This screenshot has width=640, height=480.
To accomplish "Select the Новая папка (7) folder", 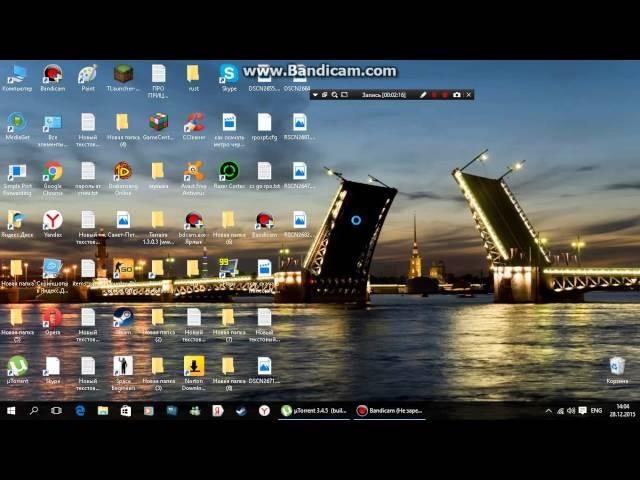I will (x=229, y=325).
